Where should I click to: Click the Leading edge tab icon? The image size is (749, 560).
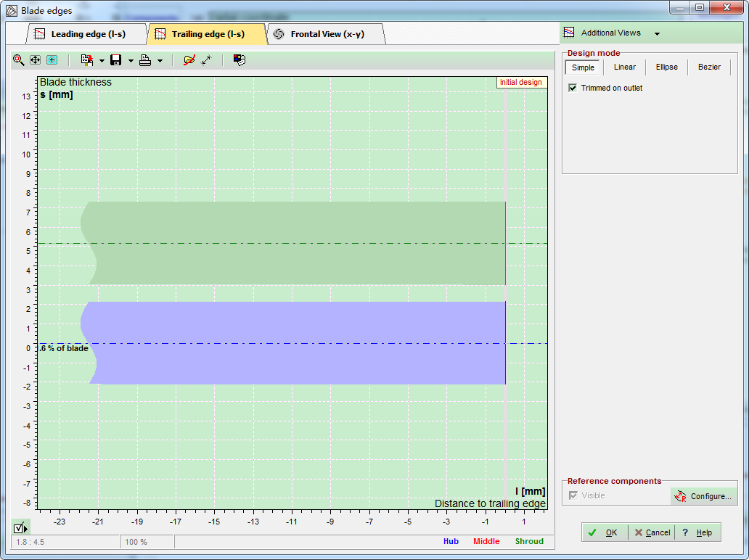pyautogui.click(x=40, y=34)
